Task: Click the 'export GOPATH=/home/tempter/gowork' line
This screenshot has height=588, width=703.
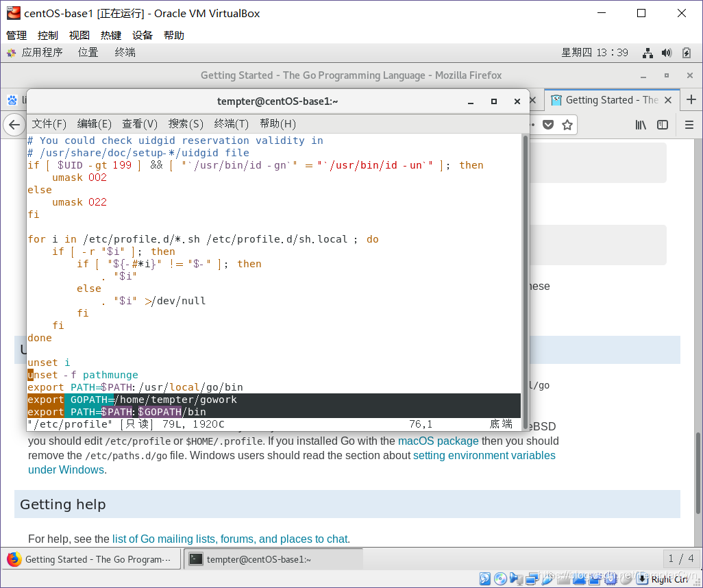Action: 274,400
